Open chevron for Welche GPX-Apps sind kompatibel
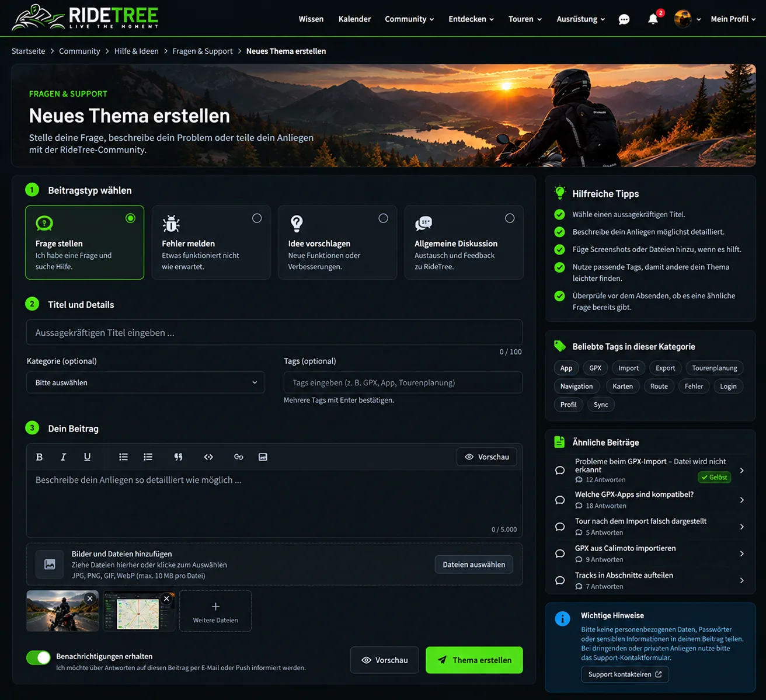 742,500
